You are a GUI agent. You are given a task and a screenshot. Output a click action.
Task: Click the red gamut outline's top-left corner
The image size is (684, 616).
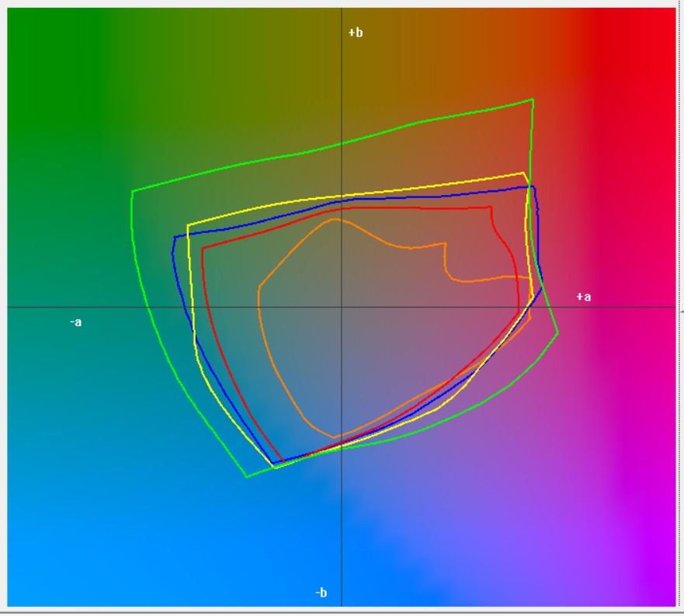(202, 249)
